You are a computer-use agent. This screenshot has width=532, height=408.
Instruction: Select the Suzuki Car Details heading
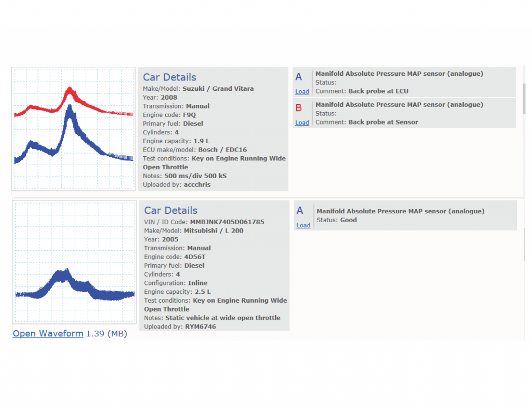[x=169, y=77]
